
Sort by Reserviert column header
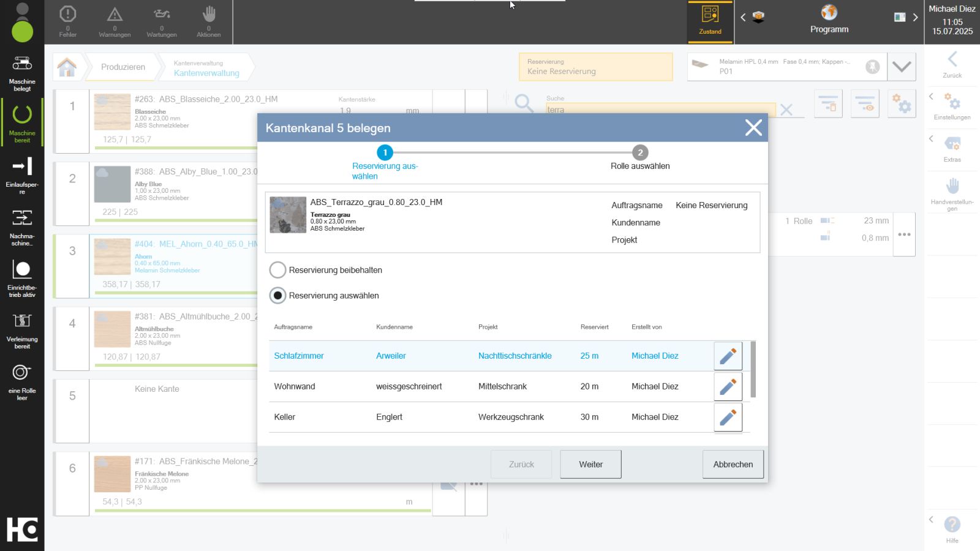click(594, 327)
